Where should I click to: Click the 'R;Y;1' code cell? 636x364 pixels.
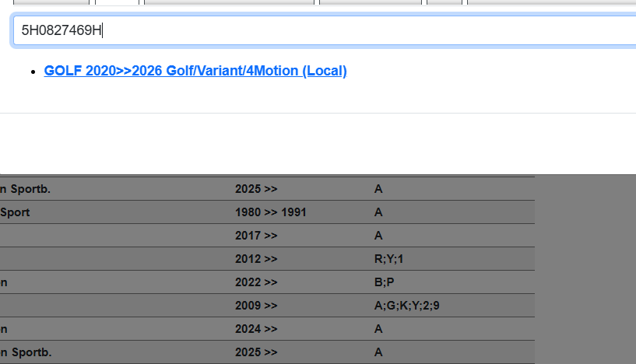click(x=388, y=259)
